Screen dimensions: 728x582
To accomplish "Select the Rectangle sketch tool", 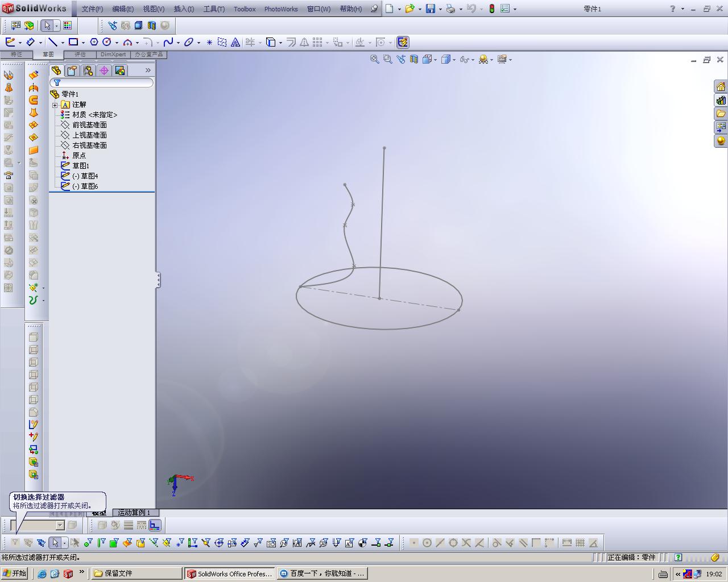I will point(73,42).
